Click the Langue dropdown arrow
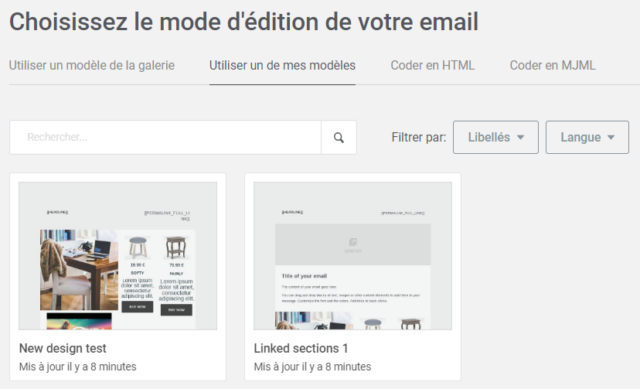Screen dimensions: 640x389 [x=611, y=138]
